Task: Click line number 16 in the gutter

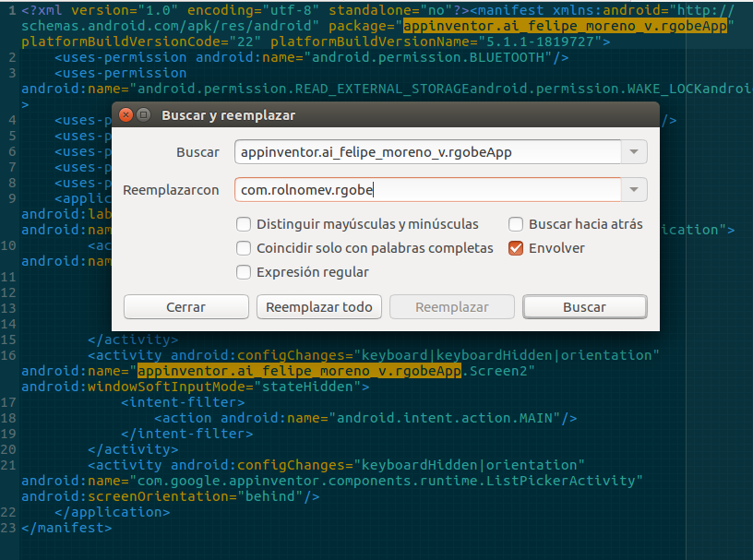Action: click(x=8, y=355)
